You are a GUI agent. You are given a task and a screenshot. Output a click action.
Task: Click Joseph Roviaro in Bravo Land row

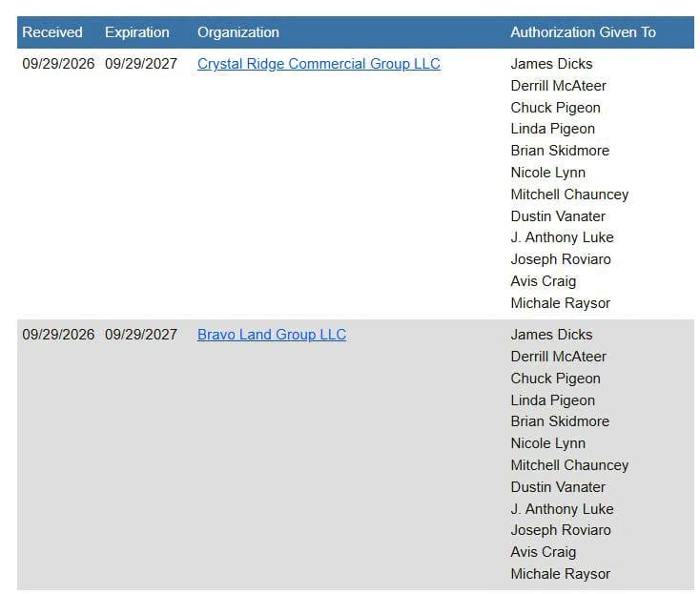coord(561,530)
